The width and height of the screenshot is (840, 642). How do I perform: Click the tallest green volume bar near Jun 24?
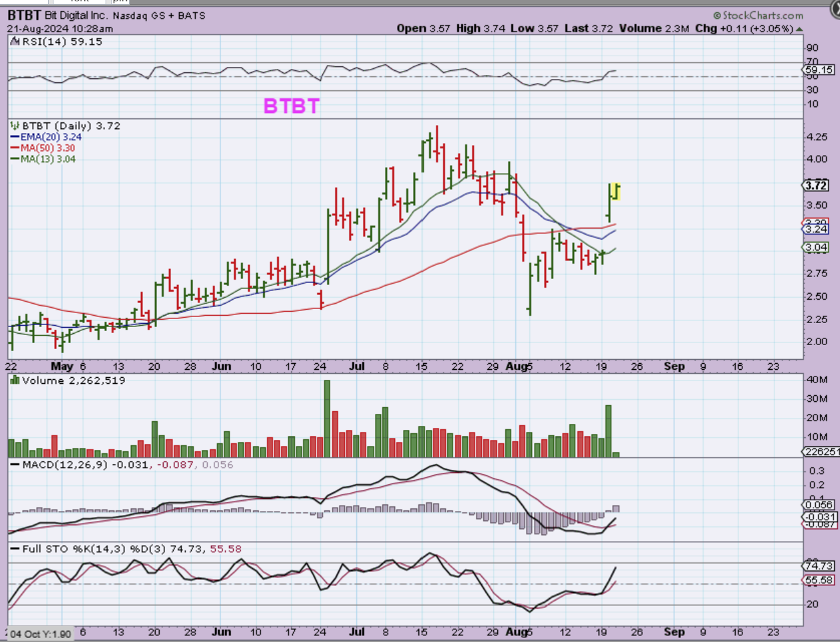click(327, 419)
